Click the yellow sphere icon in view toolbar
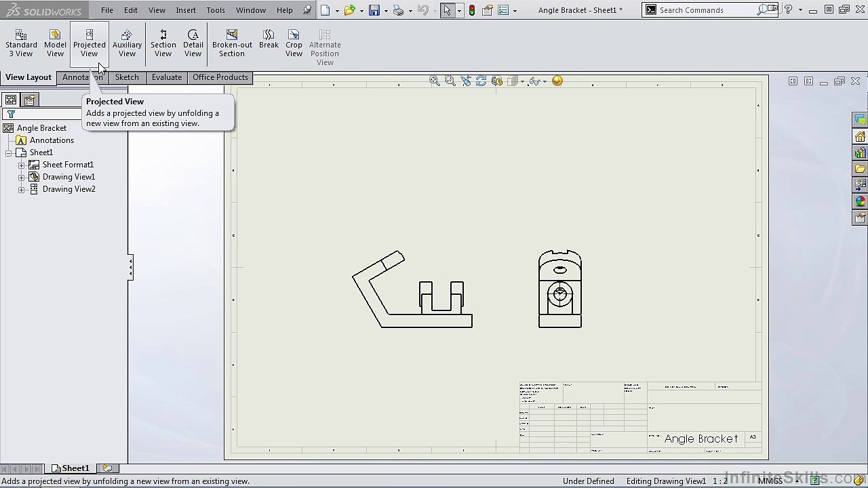Viewport: 868px width, 488px height. coord(557,81)
